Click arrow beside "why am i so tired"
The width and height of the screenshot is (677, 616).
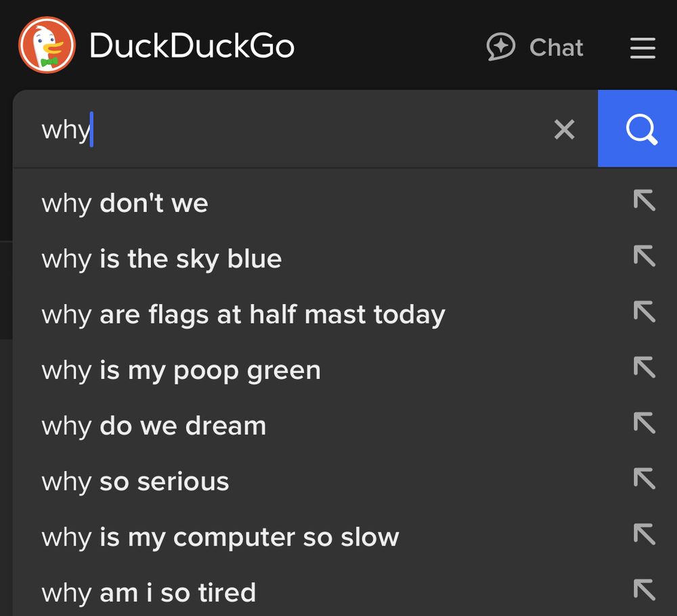[x=645, y=590]
